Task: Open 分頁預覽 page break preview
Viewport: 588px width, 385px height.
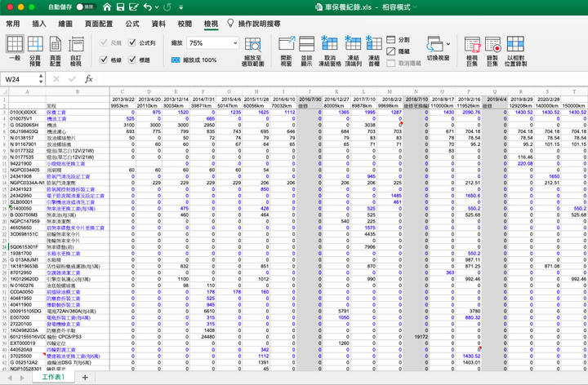Action: [x=35, y=51]
